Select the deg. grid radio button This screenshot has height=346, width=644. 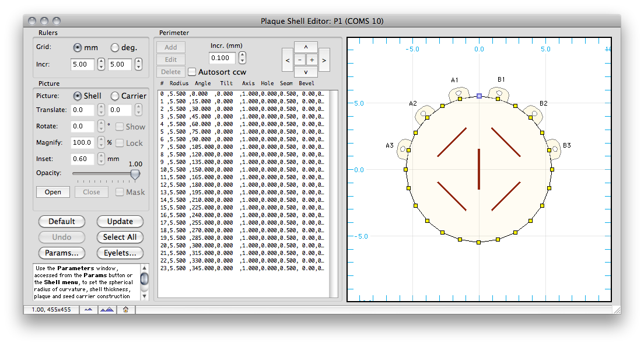tap(114, 48)
